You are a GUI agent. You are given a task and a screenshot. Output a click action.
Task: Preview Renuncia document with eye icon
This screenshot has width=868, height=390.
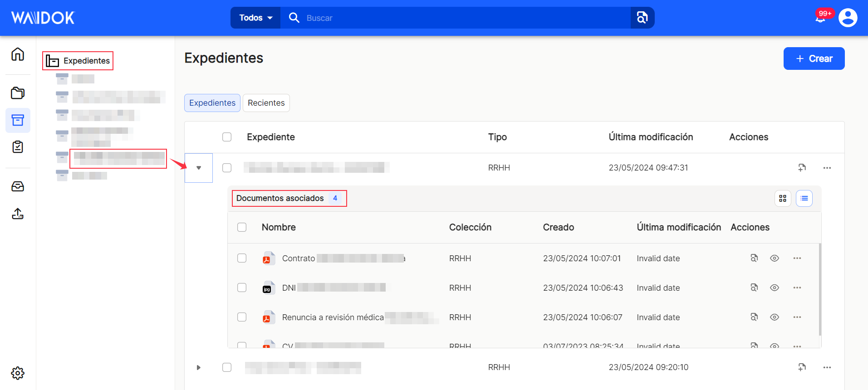tap(775, 317)
